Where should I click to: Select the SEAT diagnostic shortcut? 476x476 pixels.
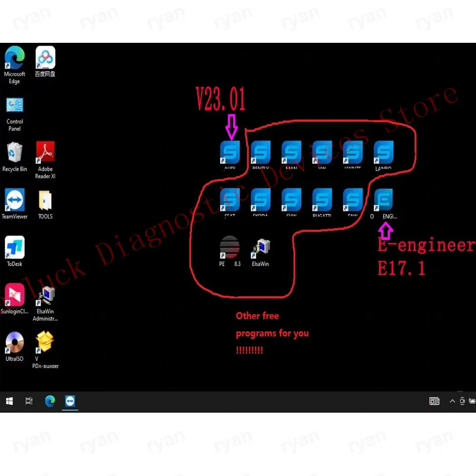(230, 202)
